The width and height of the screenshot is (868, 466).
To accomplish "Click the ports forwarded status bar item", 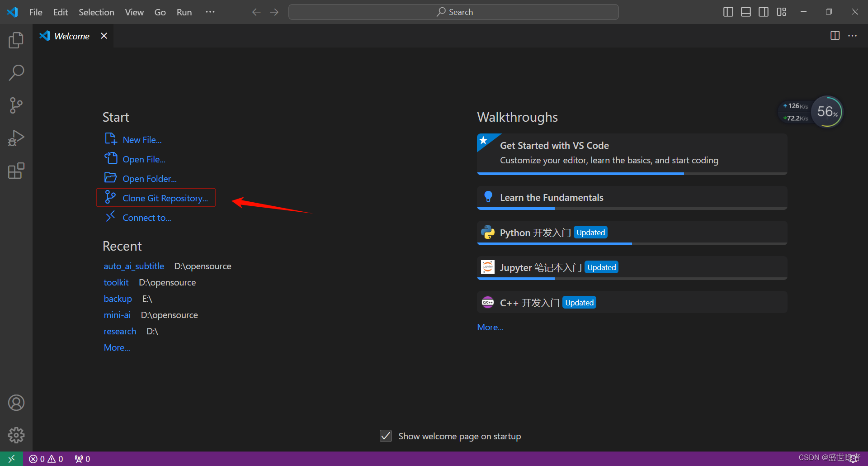I will (x=82, y=459).
